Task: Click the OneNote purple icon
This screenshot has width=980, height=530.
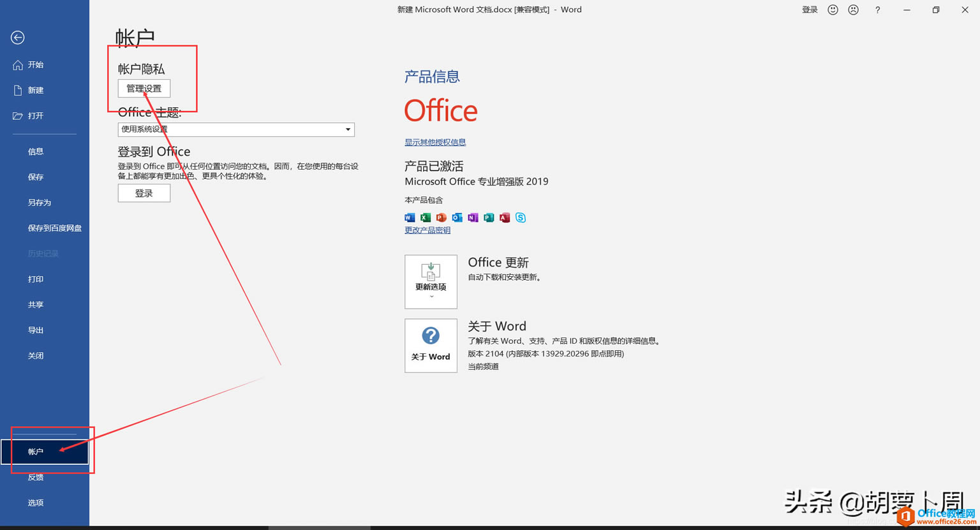Action: (473, 217)
